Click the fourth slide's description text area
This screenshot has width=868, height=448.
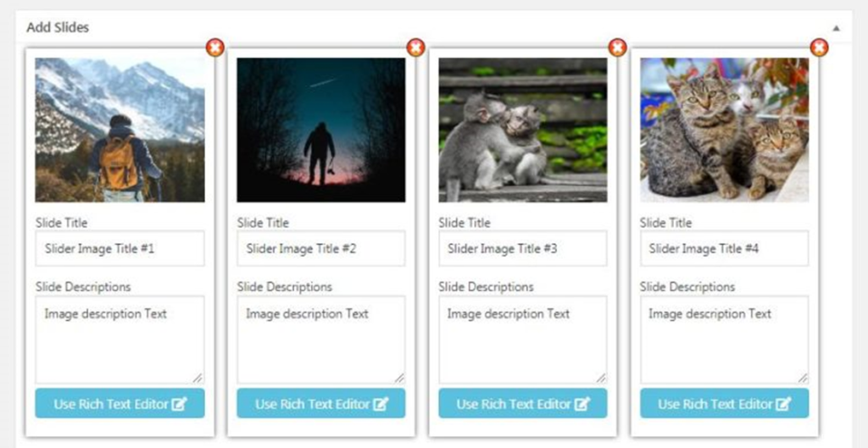click(x=724, y=340)
